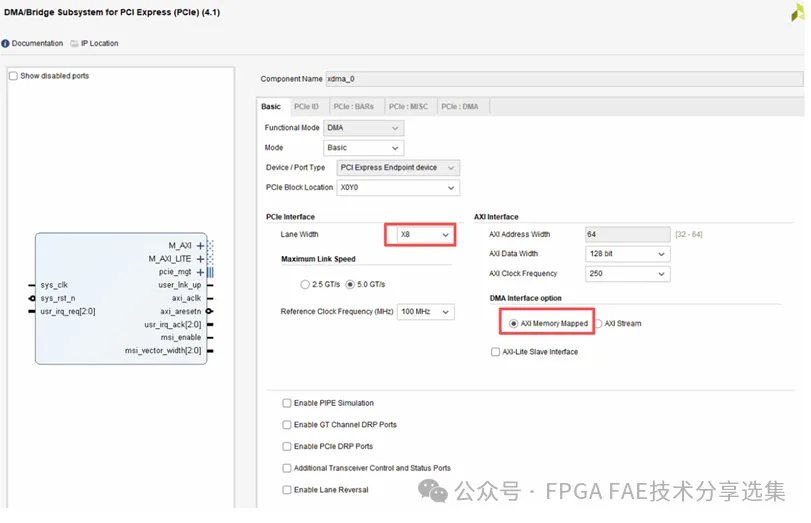The height and width of the screenshot is (523, 811).
Task: Expand the AXI Data Width dropdown
Action: [628, 254]
